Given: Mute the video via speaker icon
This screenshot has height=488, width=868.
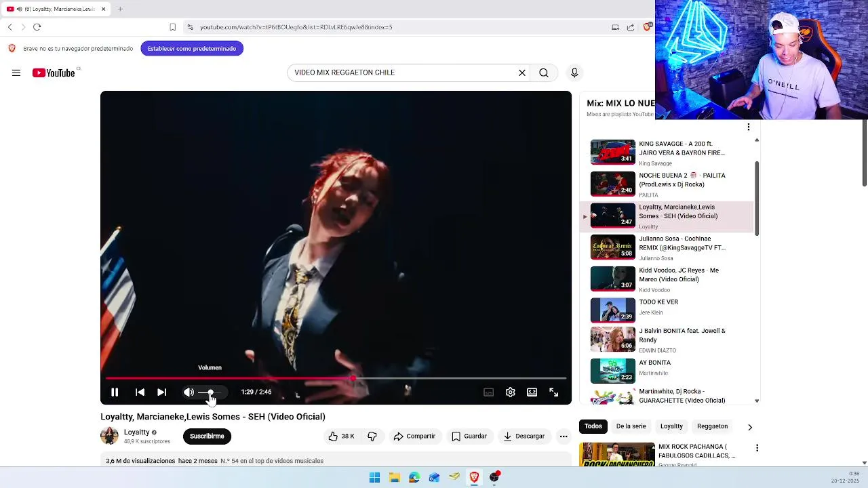Looking at the screenshot, I should [189, 392].
